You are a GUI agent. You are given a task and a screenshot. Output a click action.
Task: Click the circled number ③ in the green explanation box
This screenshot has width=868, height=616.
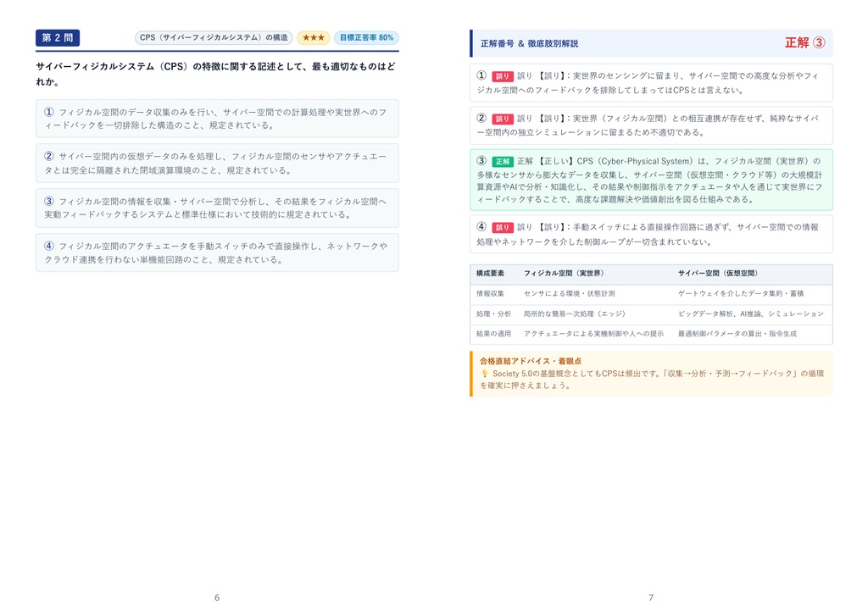[481, 161]
